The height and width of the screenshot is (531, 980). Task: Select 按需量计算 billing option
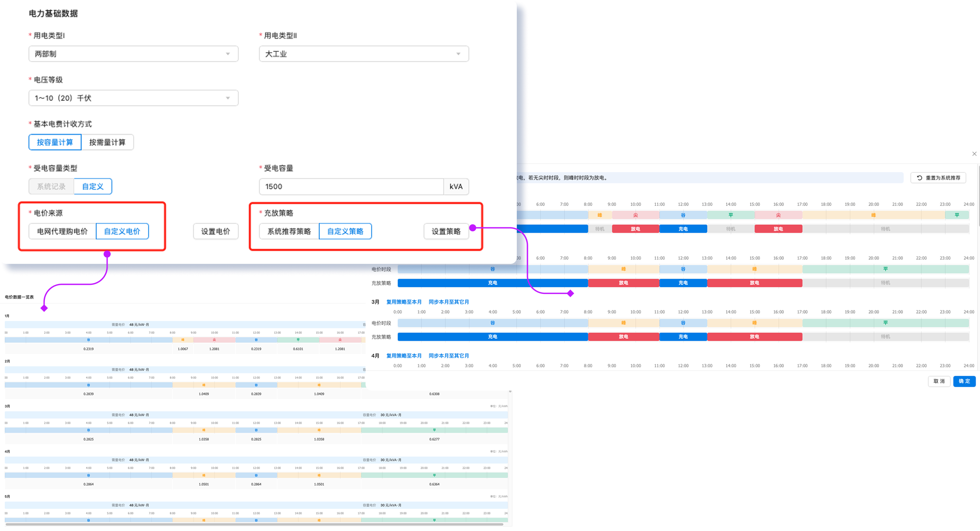pos(107,142)
